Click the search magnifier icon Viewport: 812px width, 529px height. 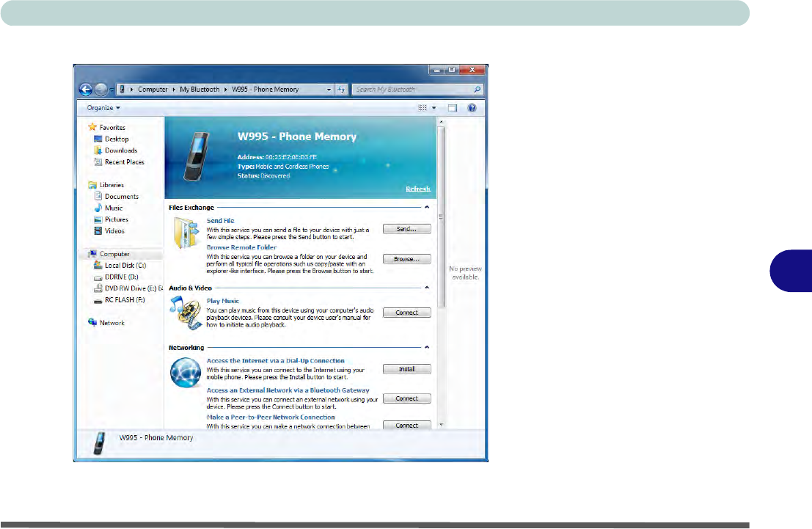pos(478,90)
